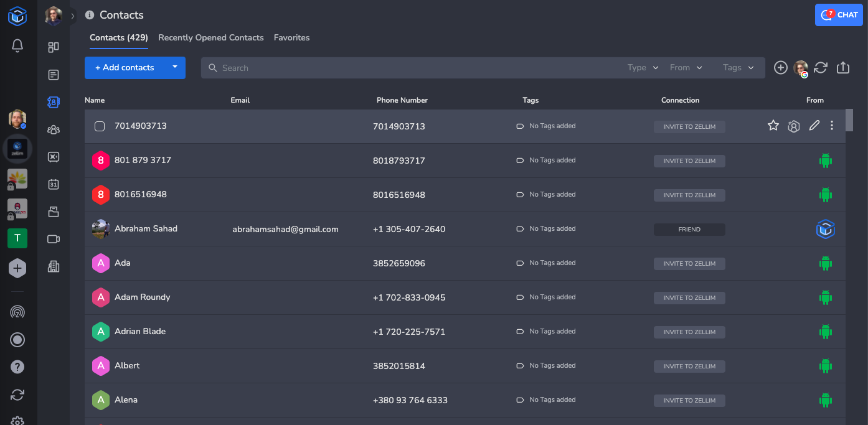868x425 pixels.
Task: Open the calendar icon in sidebar
Action: 54,184
